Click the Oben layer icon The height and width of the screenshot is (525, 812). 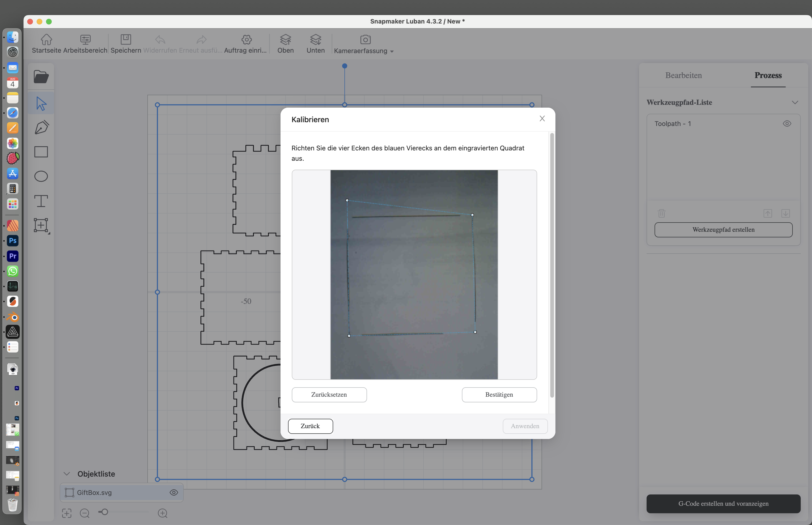point(285,39)
